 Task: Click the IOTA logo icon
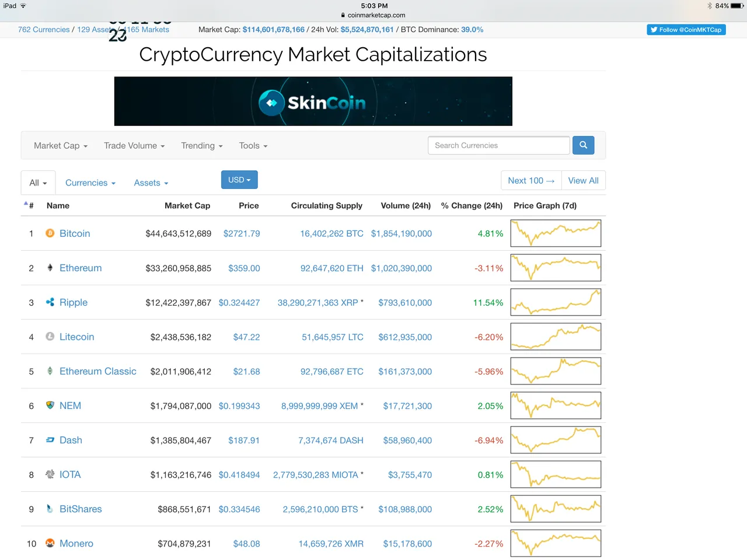(50, 474)
